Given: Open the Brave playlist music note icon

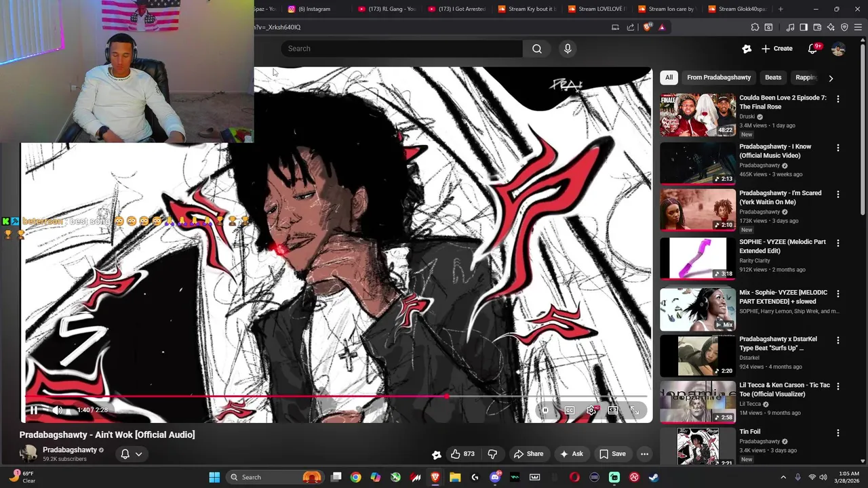Looking at the screenshot, I should pyautogui.click(x=790, y=27).
